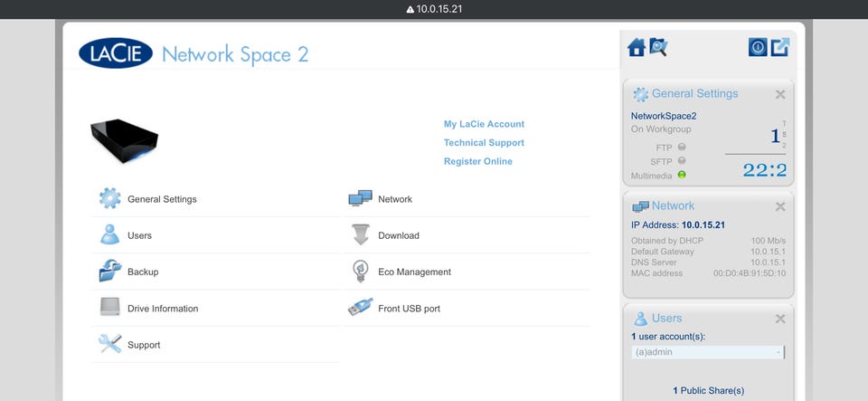The width and height of the screenshot is (868, 401).
Task: Click the 1 Public Share(s) text
Action: pyautogui.click(x=709, y=390)
